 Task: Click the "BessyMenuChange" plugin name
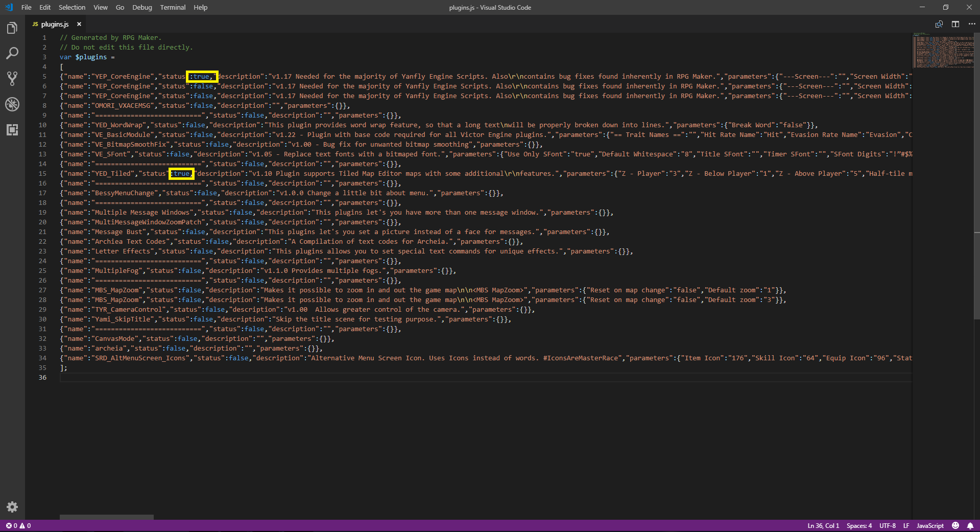point(125,193)
